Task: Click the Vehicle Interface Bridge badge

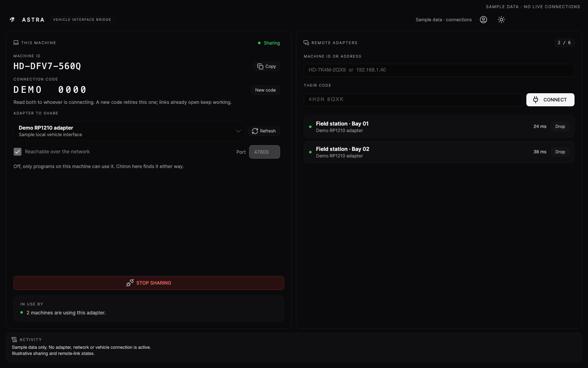Action: click(82, 20)
